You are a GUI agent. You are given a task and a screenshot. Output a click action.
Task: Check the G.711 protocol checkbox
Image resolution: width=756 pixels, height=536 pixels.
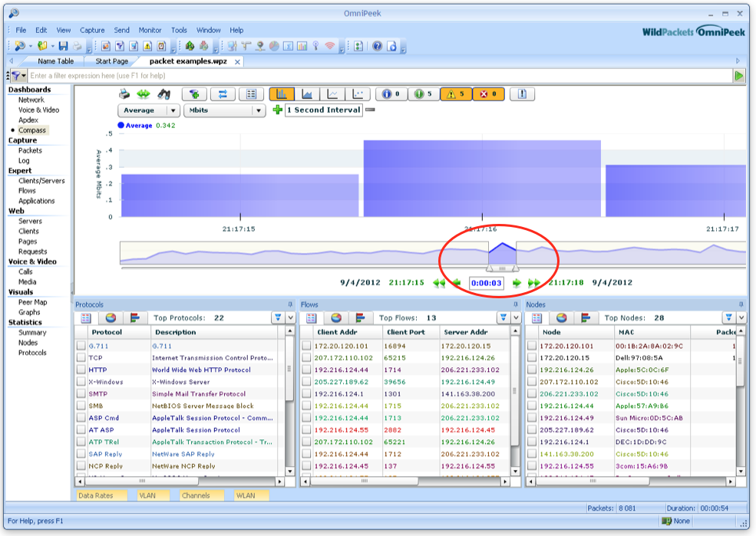pyautogui.click(x=81, y=346)
